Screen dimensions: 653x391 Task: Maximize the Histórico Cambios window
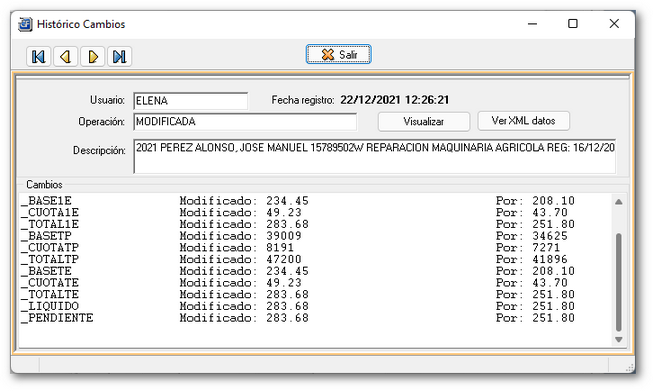click(x=573, y=24)
